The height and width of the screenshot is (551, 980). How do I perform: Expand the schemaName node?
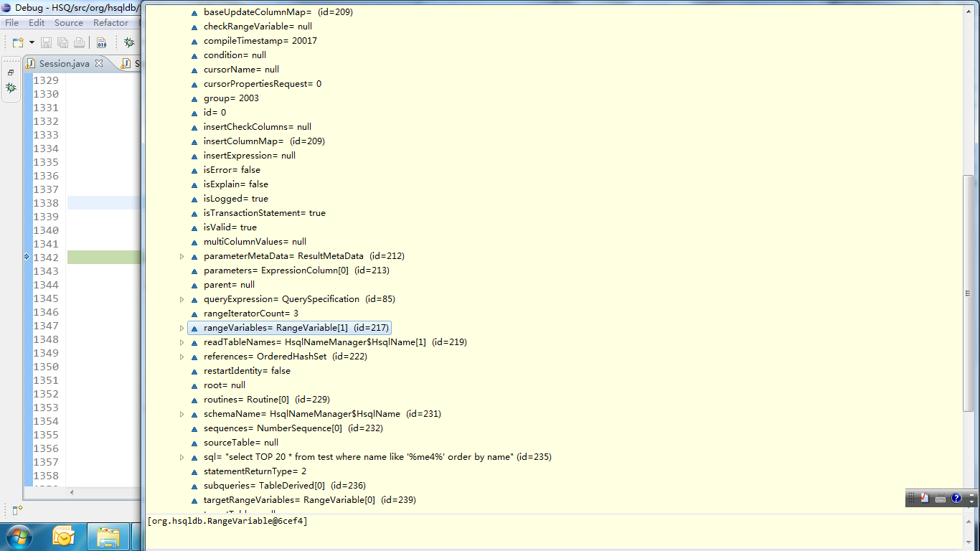[182, 414]
